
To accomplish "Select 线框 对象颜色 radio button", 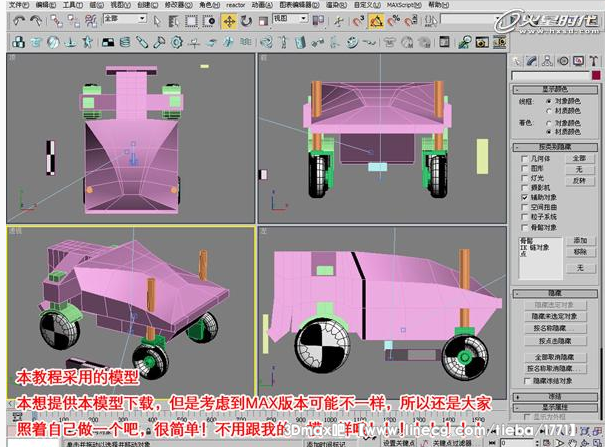I will coord(549,101).
